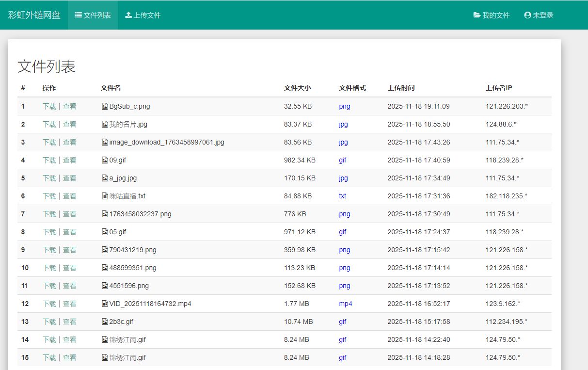The height and width of the screenshot is (370, 588).
Task: Click the video icon beside VID_20251118164732.mp4
Action: coord(105,304)
